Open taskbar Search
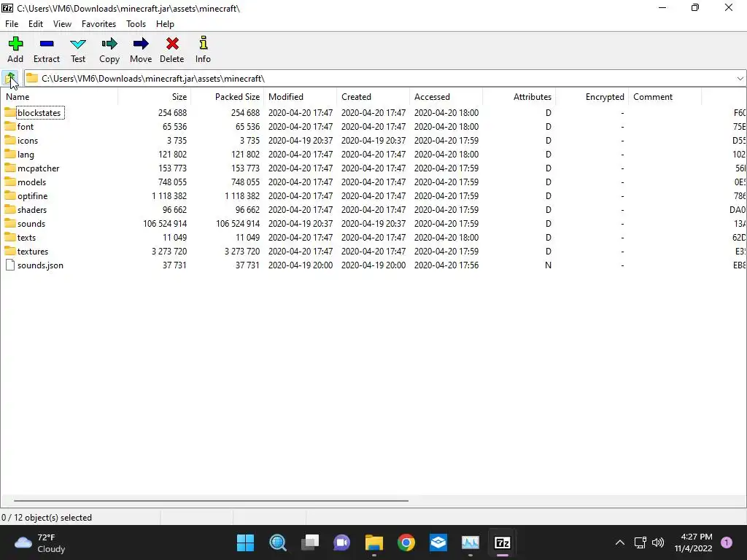 (278, 542)
